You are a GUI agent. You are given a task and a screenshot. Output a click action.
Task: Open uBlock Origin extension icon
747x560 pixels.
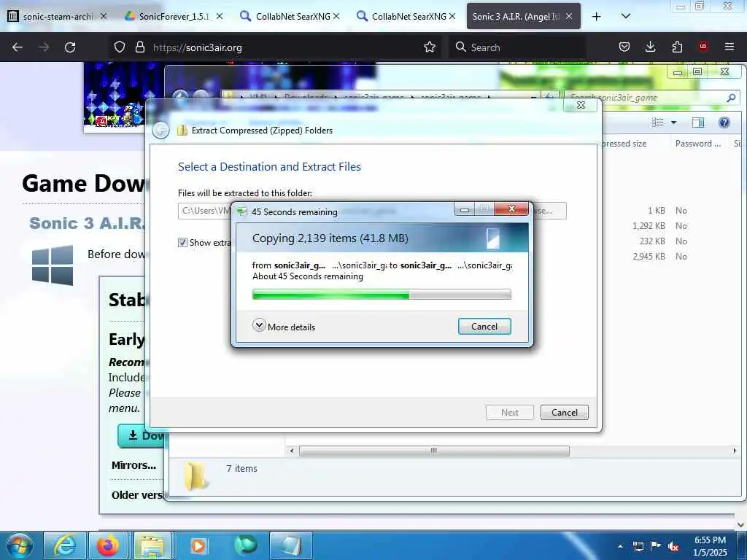click(x=703, y=47)
